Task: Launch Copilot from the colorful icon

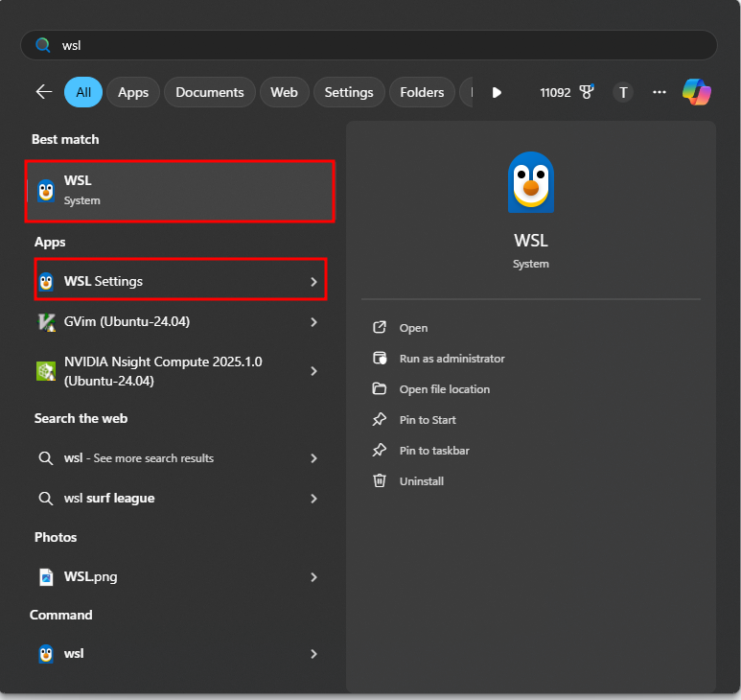Action: 697,92
